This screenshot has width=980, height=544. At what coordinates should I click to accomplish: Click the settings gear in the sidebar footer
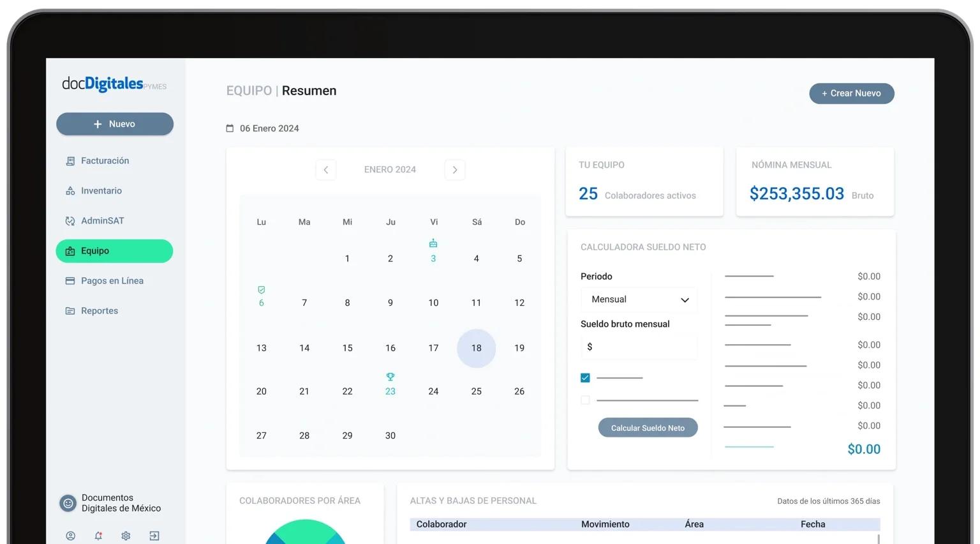[126, 536]
